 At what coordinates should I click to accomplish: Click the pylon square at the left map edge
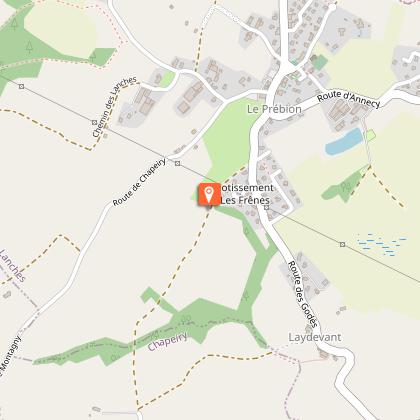coord(22,87)
